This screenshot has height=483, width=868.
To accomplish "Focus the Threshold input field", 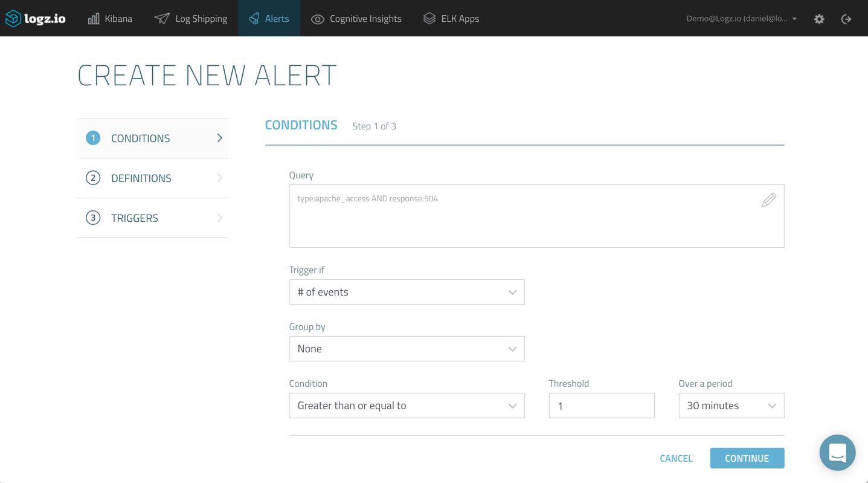I will (601, 406).
